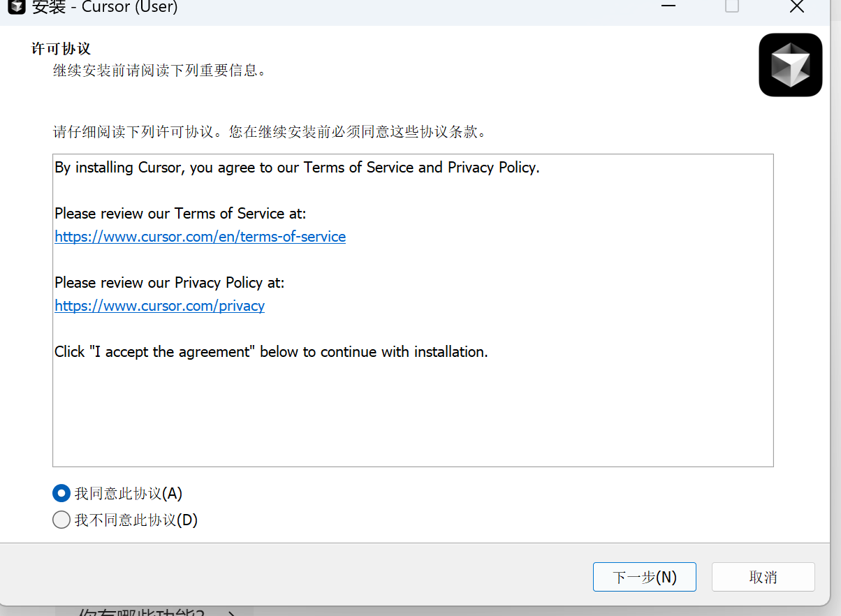This screenshot has width=841, height=616.
Task: Click the 许可协议 heading text
Action: coord(61,49)
